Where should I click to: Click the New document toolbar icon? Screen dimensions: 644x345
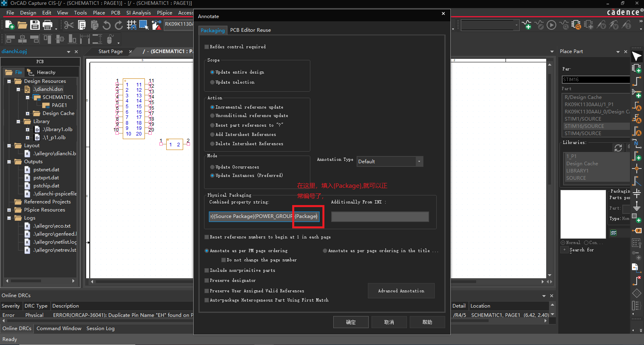10,25
